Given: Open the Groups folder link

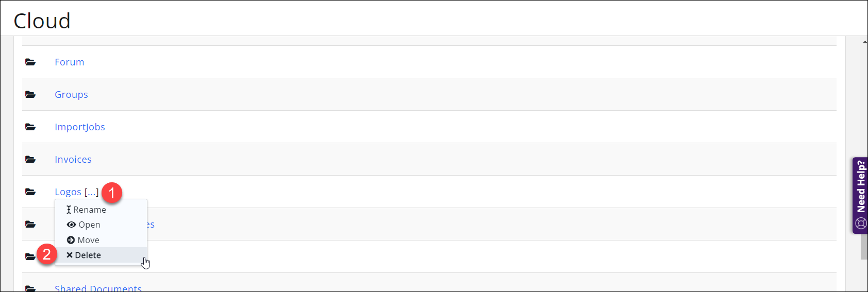Looking at the screenshot, I should click(x=71, y=95).
